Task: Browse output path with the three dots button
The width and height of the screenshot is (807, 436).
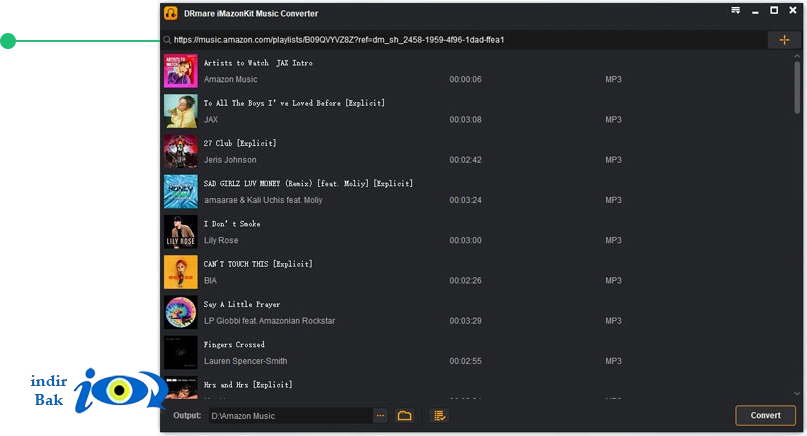Action: [380, 415]
